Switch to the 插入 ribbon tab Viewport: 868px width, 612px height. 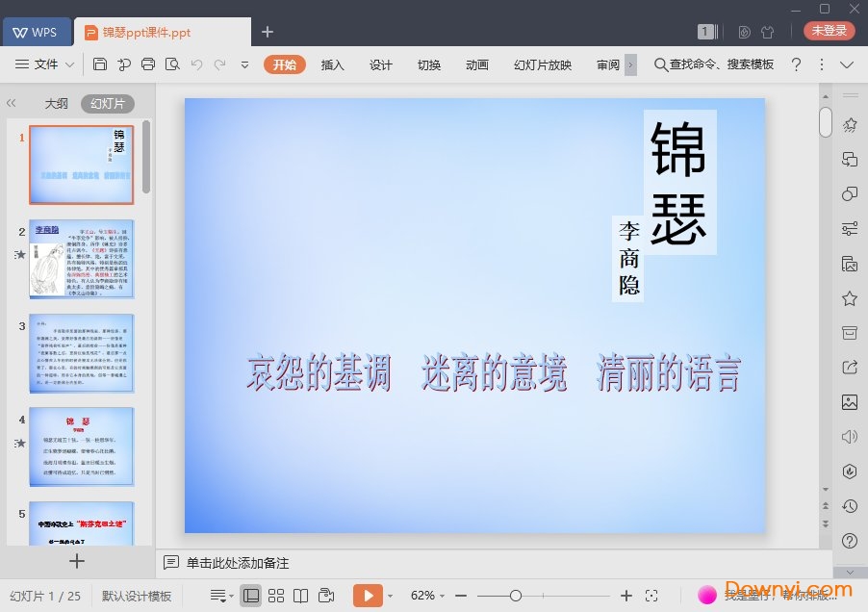tap(332, 64)
